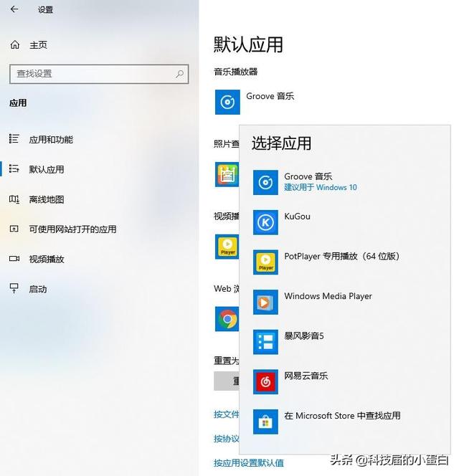
Task: Click the 离线地图 menu entry text
Action: click(x=47, y=199)
